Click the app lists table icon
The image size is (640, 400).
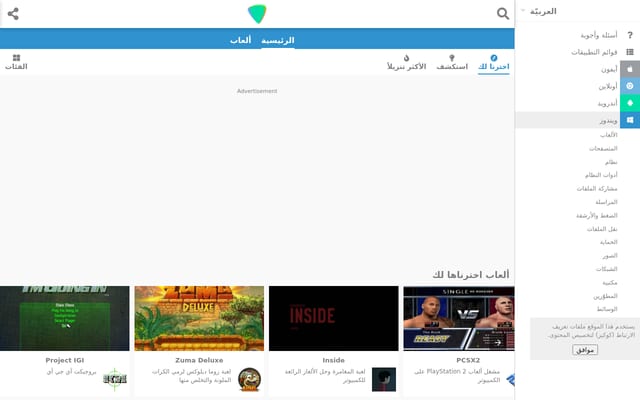click(630, 52)
